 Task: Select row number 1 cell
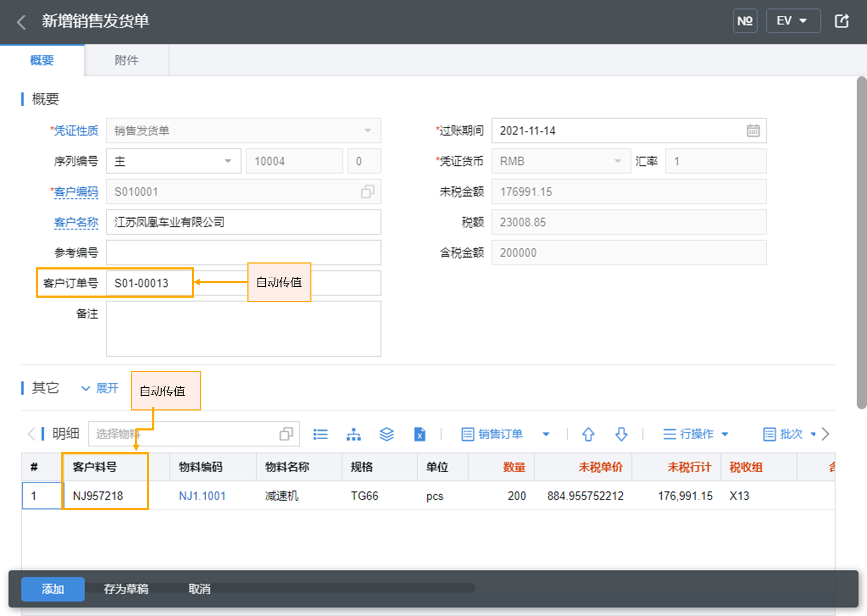click(42, 496)
